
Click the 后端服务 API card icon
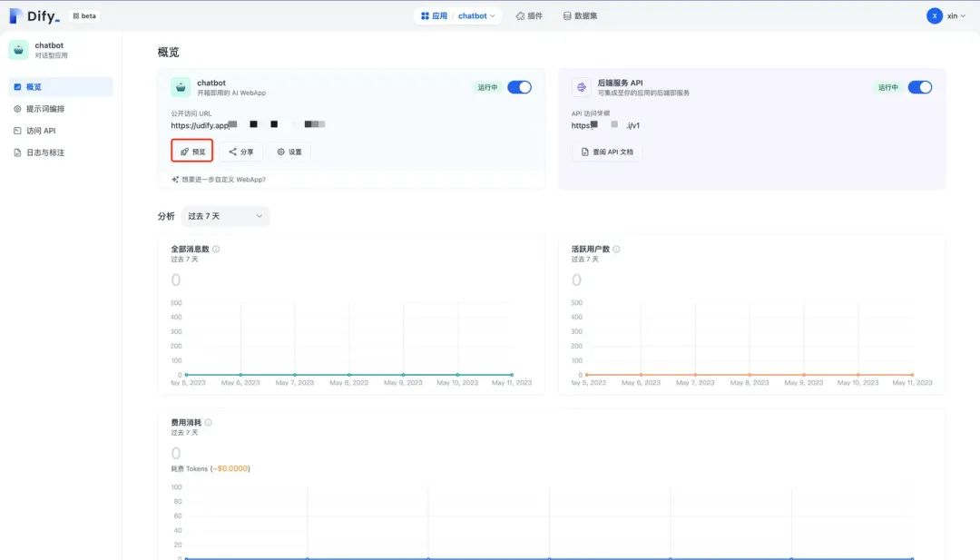tap(582, 87)
